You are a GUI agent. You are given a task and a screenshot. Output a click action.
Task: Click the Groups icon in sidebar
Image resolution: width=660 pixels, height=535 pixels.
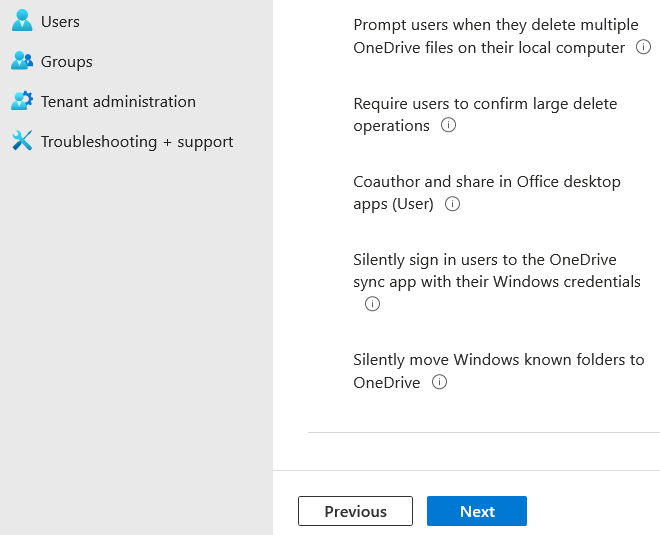tap(22, 61)
